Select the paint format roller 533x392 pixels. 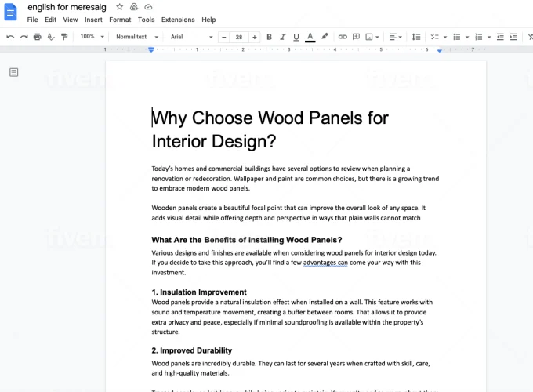(x=64, y=37)
